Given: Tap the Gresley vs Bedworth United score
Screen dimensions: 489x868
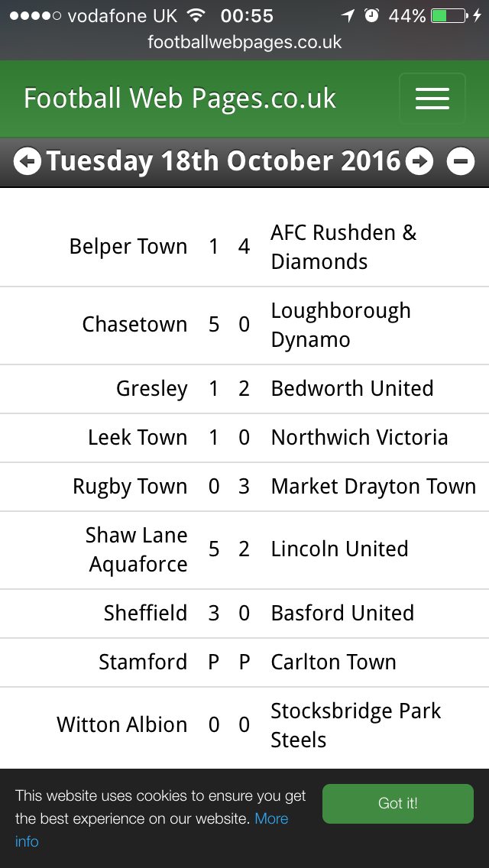Looking at the screenshot, I should [x=228, y=389].
